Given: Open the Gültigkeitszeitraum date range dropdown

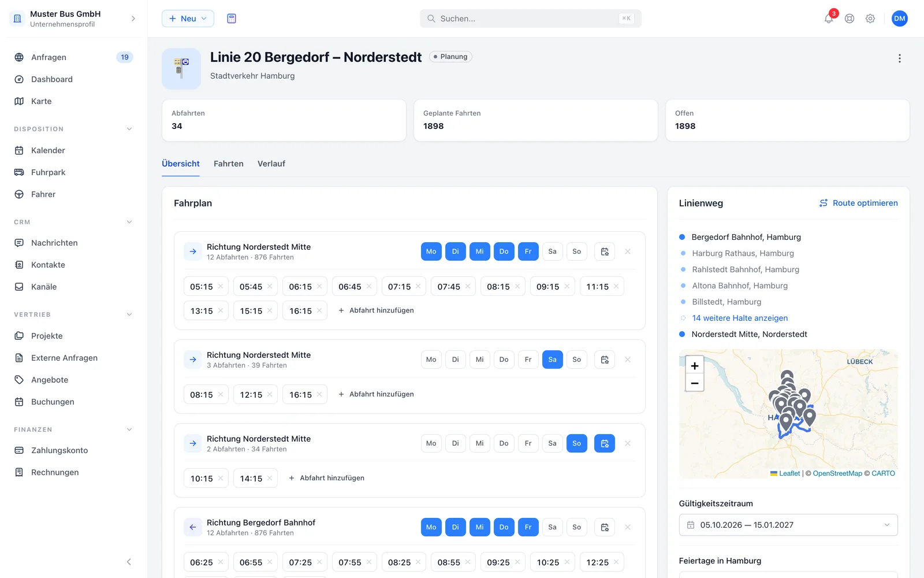Looking at the screenshot, I should (788, 525).
